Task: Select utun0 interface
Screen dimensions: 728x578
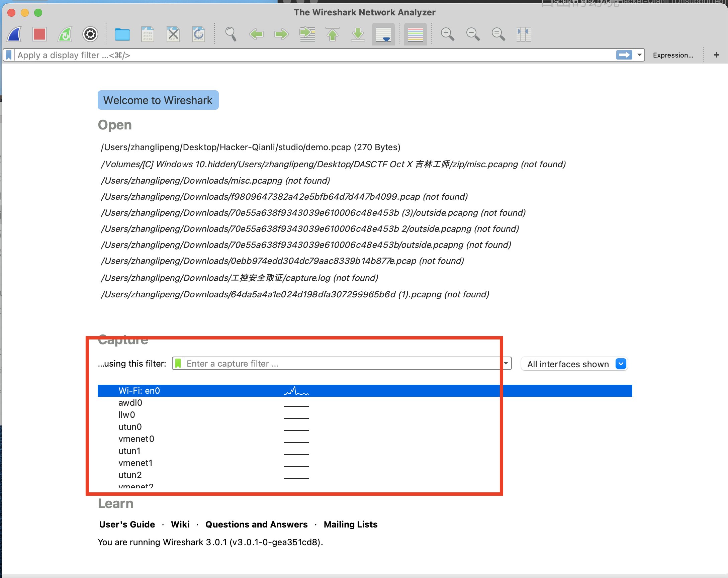Action: coord(365,427)
